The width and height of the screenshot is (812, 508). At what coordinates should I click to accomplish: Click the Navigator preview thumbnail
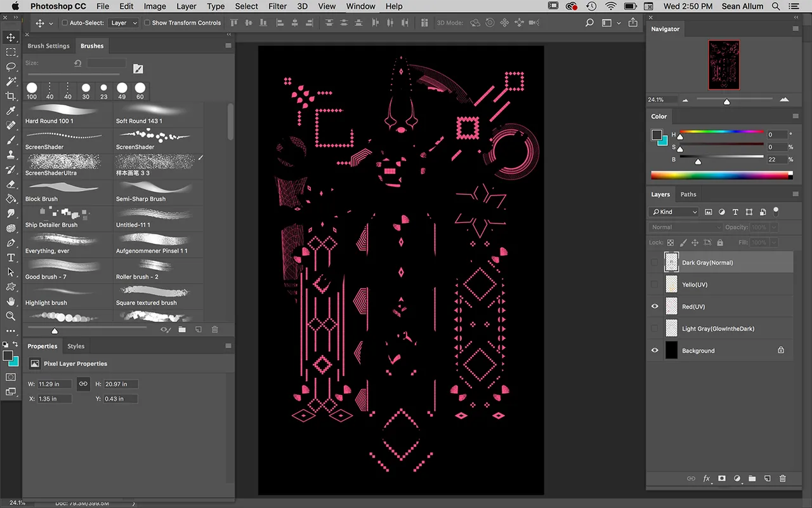pos(724,65)
